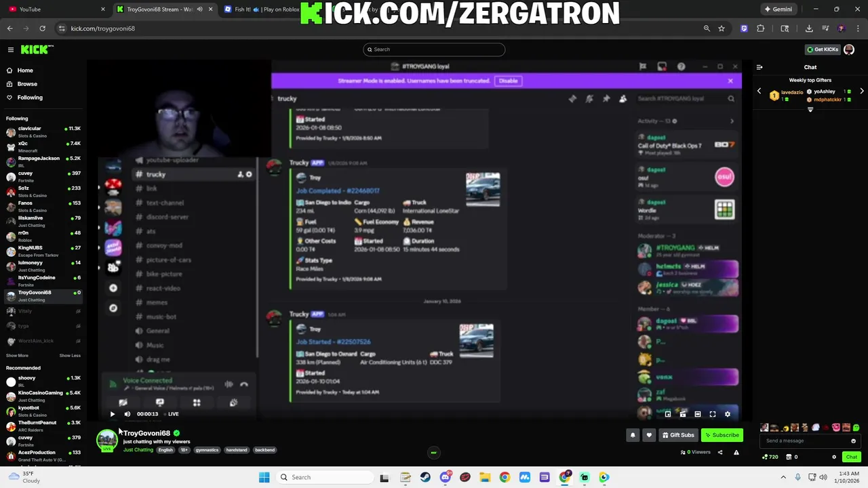Click Show Less under Following
This screenshot has height=488, width=868.
tap(70, 356)
